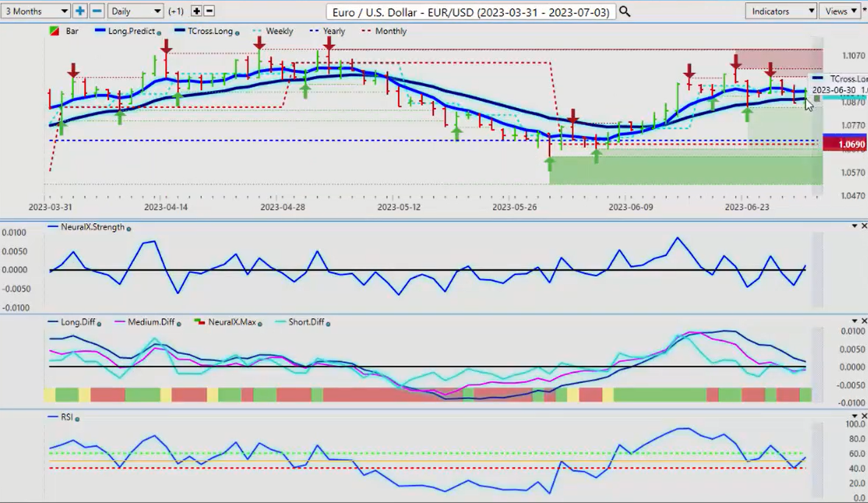The height and width of the screenshot is (503, 868).
Task: Collapse the Long.Diff panel arrow
Action: pos(855,321)
